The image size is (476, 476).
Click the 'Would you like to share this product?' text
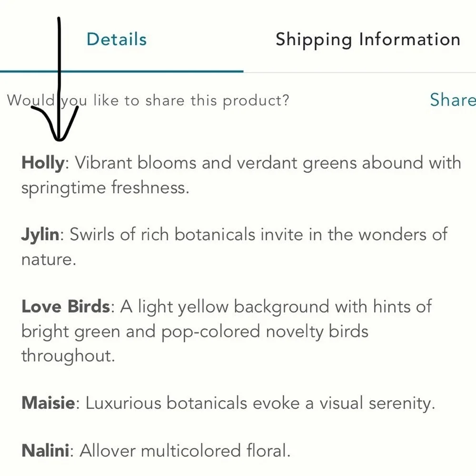[148, 101]
